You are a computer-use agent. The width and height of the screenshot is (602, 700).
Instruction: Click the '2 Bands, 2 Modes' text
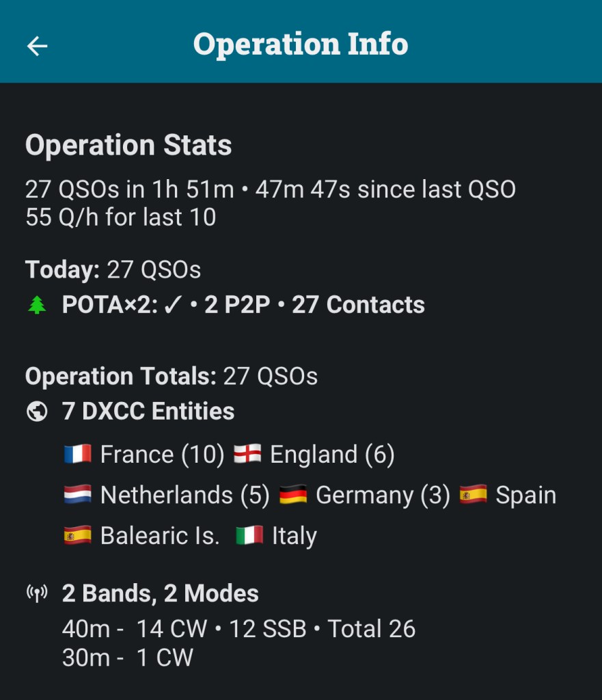[x=161, y=593]
